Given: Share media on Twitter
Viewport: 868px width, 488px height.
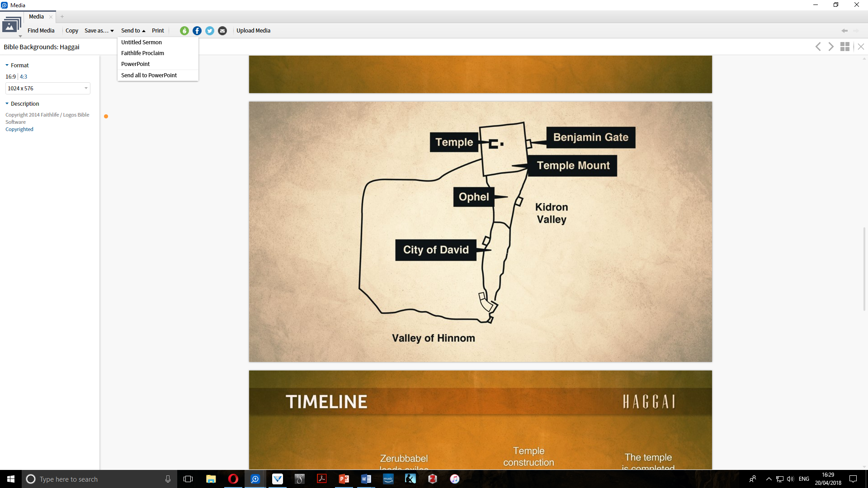Looking at the screenshot, I should coord(210,31).
